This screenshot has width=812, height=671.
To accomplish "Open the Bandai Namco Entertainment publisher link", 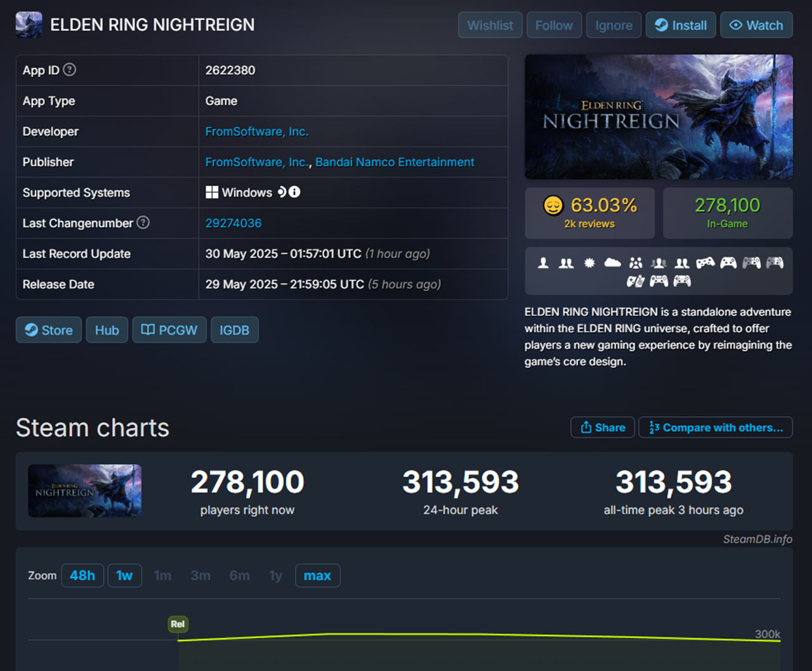I will [395, 162].
